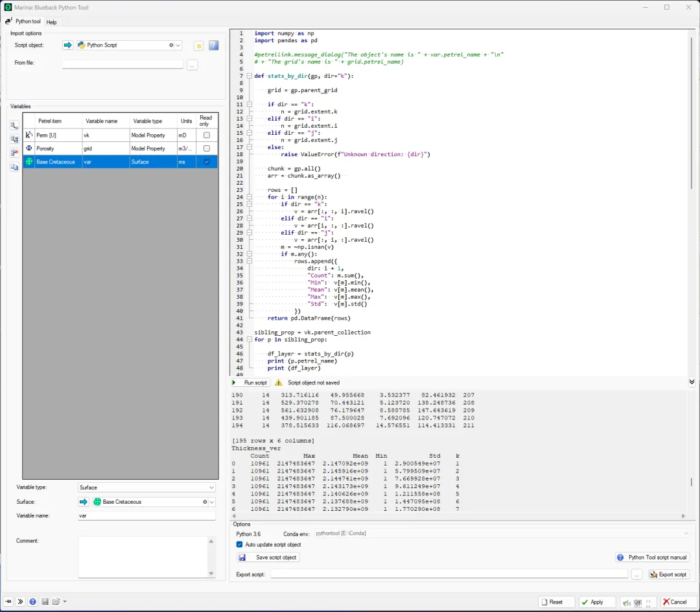700x612 pixels.
Task: Click the double-arrow icon in the bottom toolbar
Action: tap(20, 601)
